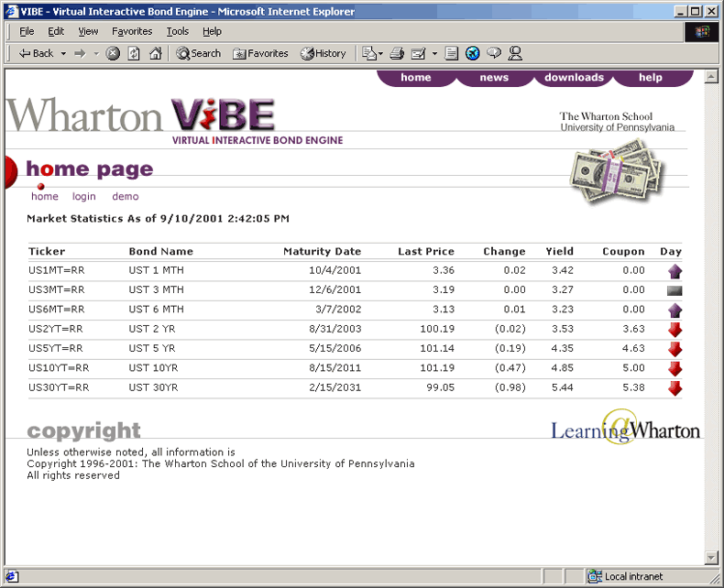Screen dimensions: 724x588
Task: Click the document-page toolbar icon beside Edit
Action: click(x=451, y=53)
